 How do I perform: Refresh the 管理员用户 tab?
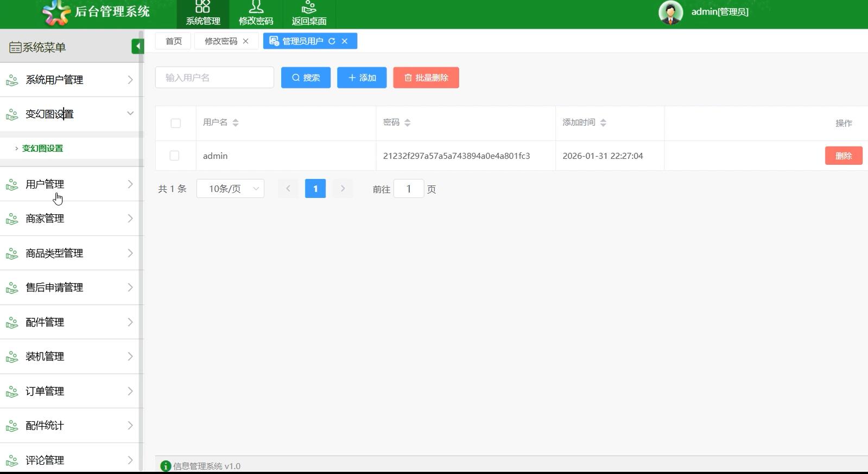point(332,41)
